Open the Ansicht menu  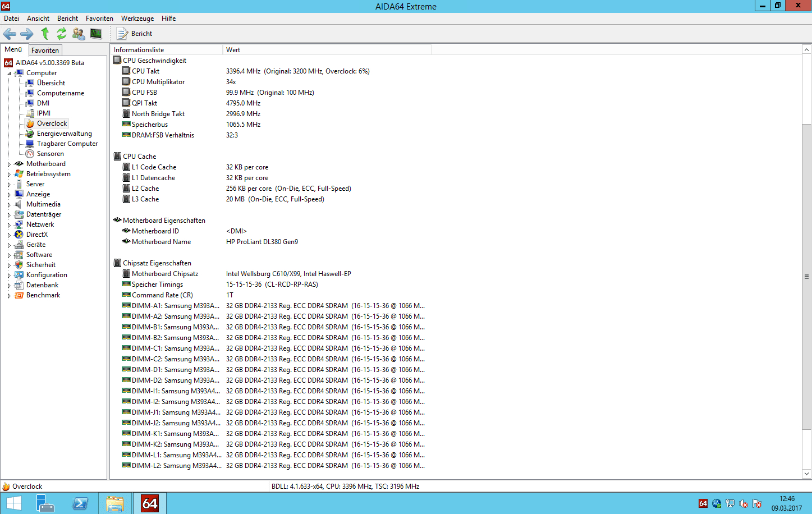point(38,19)
